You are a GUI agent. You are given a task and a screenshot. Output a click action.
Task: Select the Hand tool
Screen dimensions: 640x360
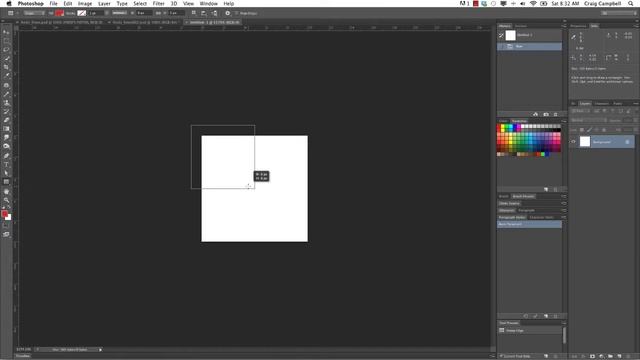pos(6,191)
